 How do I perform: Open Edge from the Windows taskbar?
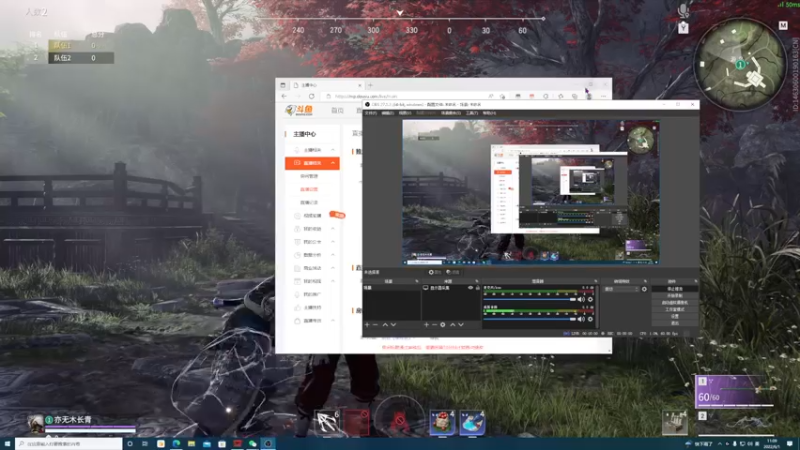(x=176, y=444)
